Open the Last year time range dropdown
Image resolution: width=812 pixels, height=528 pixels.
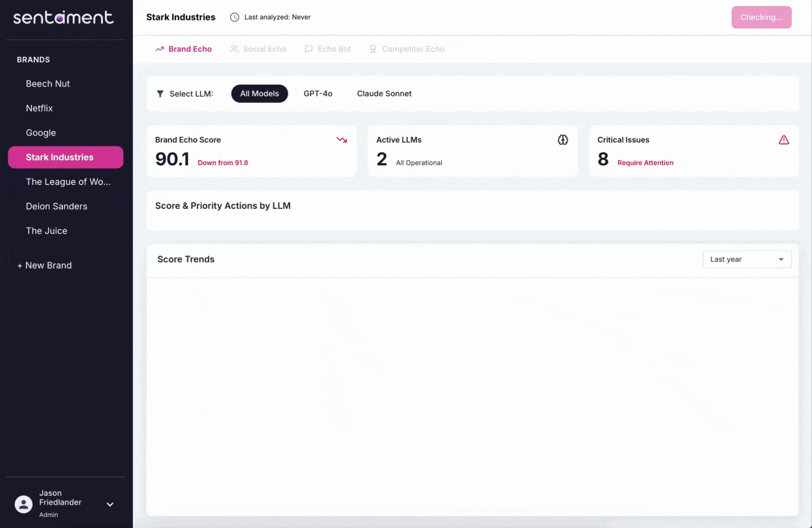(x=747, y=259)
